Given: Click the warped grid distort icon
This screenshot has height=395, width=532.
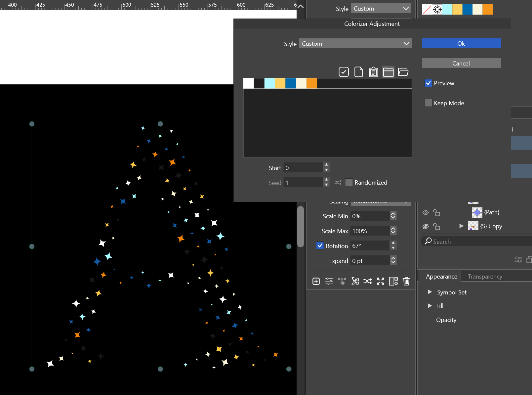Looking at the screenshot, I should (355, 281).
